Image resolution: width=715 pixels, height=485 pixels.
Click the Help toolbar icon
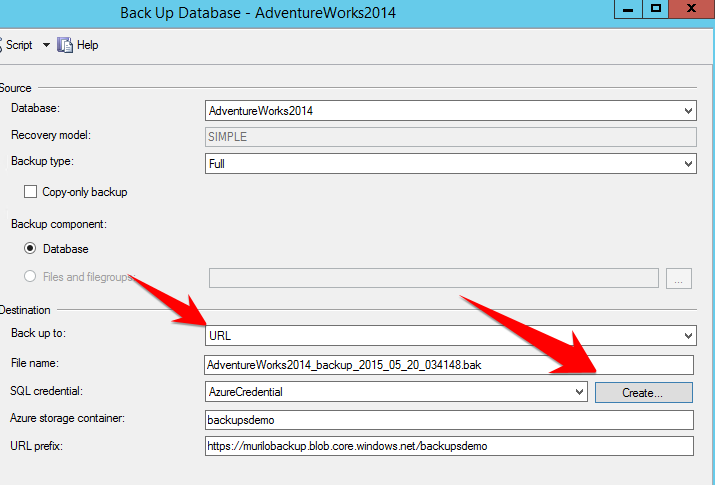pyautogui.click(x=65, y=45)
